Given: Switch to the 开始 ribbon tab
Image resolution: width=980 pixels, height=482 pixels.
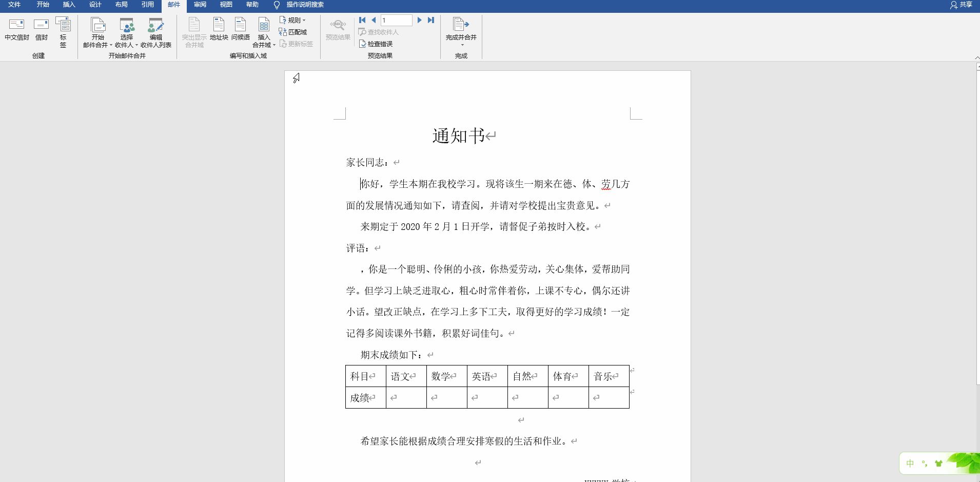Looking at the screenshot, I should tap(43, 5).
